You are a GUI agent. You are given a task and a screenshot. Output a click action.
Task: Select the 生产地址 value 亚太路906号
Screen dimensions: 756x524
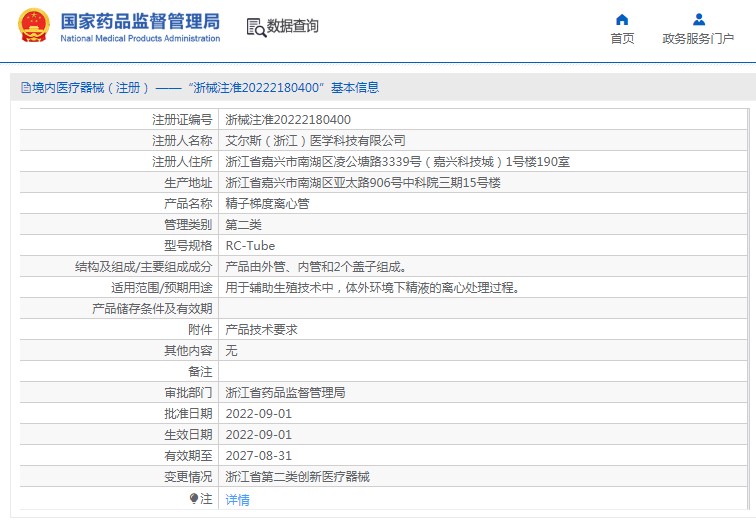click(363, 183)
